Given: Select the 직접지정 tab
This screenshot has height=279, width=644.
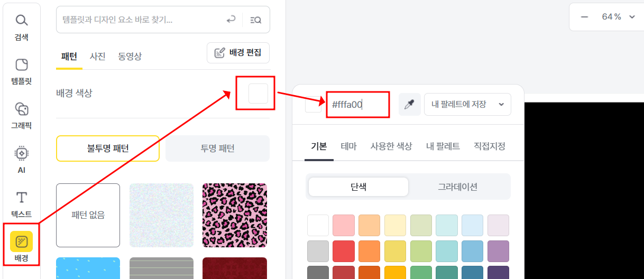Looking at the screenshot, I should tap(490, 146).
